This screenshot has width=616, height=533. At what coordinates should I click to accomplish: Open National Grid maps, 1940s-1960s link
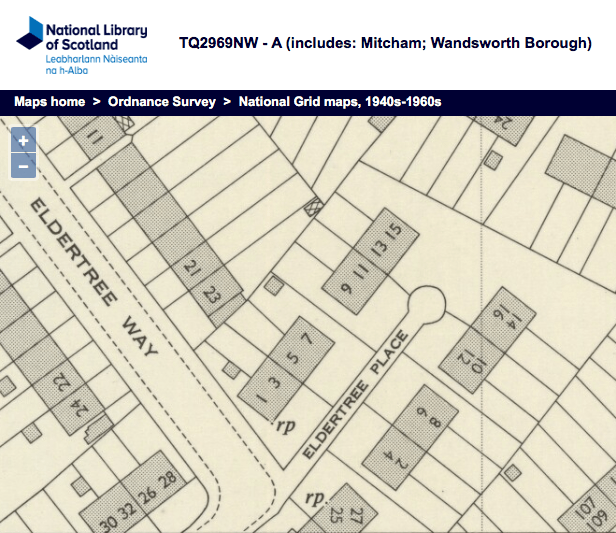339,102
